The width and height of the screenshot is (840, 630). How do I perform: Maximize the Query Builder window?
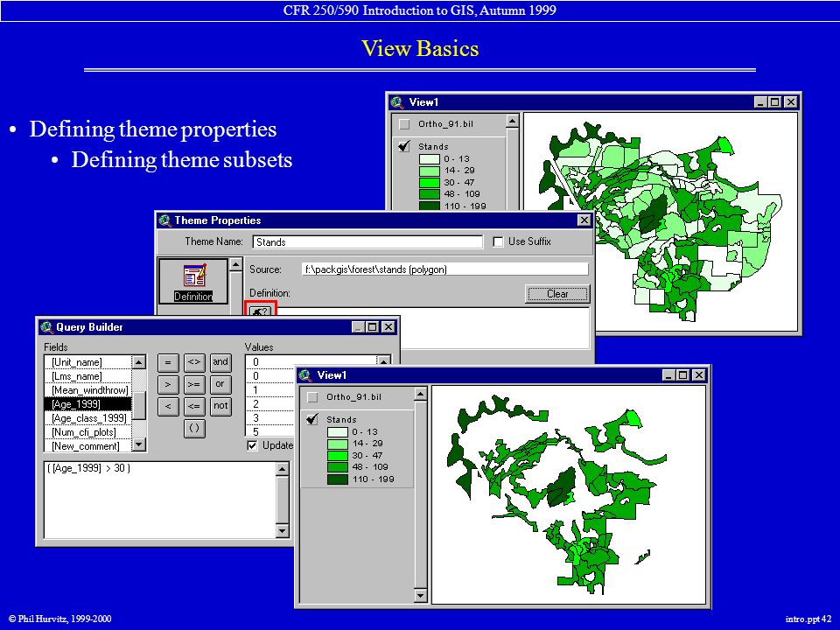click(373, 326)
